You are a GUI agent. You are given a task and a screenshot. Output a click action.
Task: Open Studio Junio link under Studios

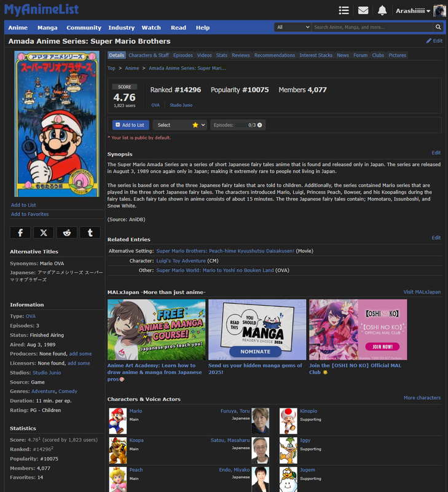pyautogui.click(x=47, y=373)
